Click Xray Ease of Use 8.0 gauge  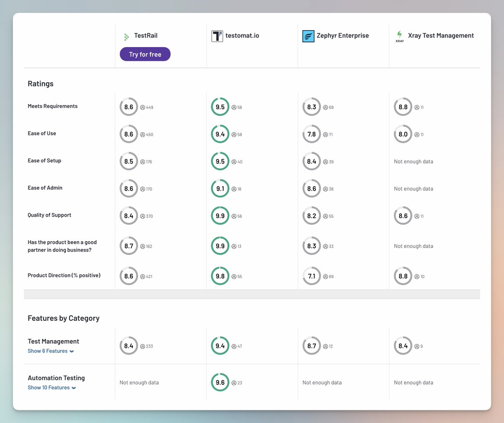tap(403, 134)
